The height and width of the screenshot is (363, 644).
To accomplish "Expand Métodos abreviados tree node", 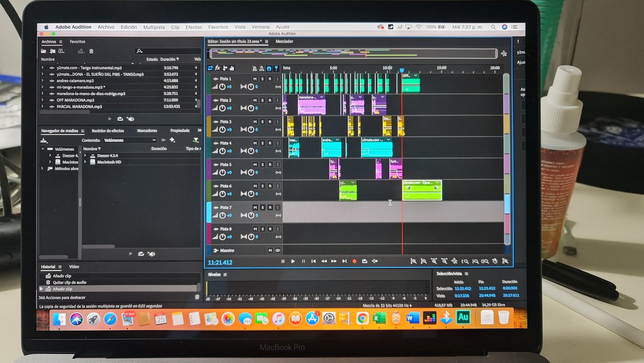I will 43,168.
